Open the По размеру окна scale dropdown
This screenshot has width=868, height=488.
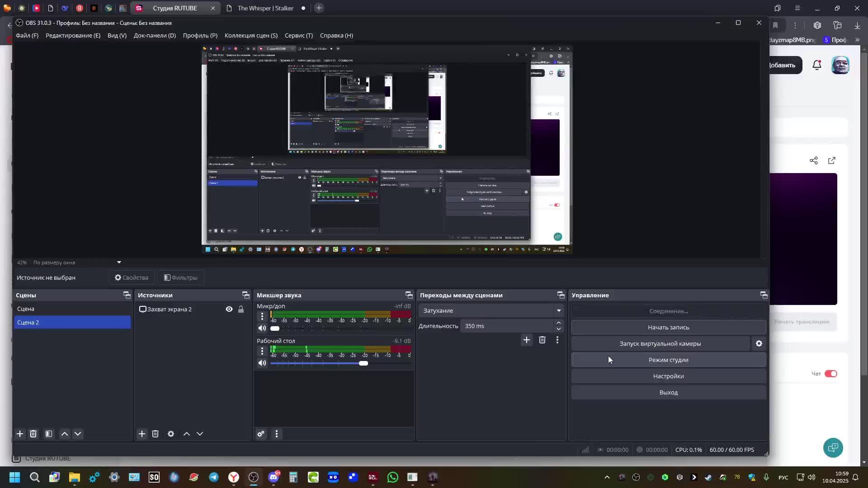click(x=119, y=262)
